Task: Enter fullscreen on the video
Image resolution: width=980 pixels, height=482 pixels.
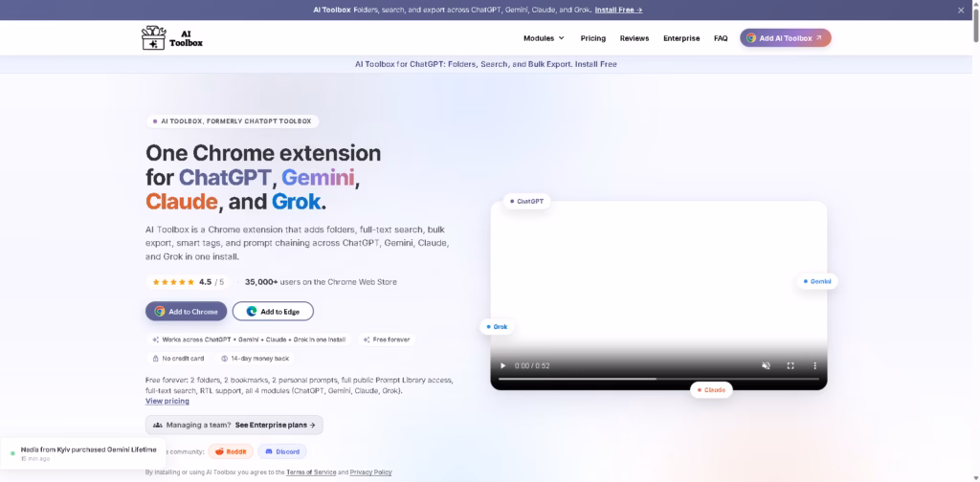Action: pos(790,366)
